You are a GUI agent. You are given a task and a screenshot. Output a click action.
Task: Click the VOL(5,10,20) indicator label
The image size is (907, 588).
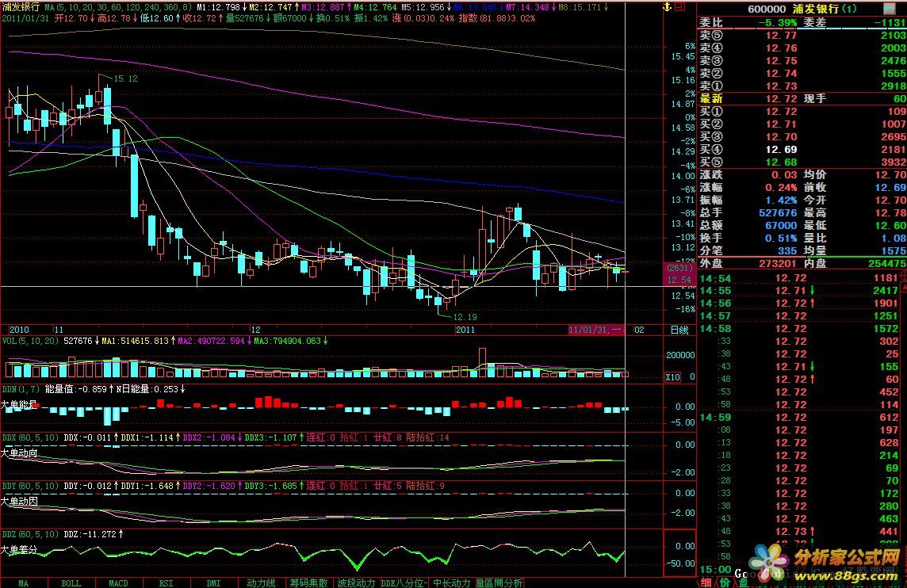[x=30, y=341]
